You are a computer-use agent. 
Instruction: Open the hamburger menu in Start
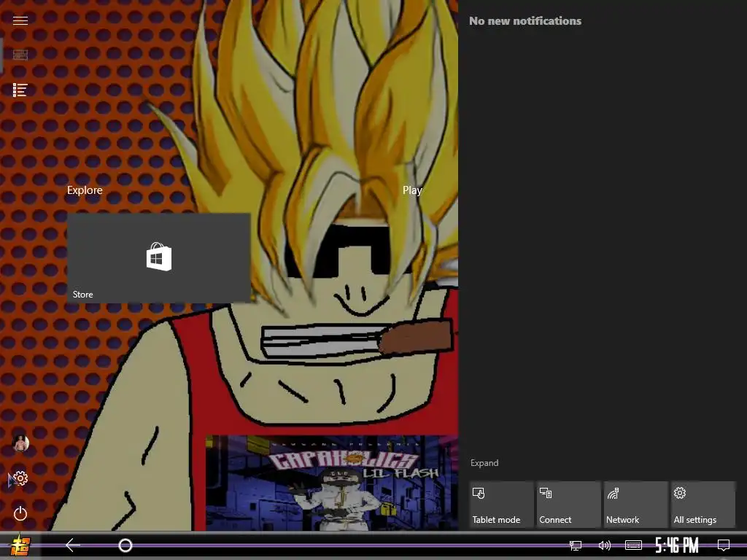tap(20, 20)
